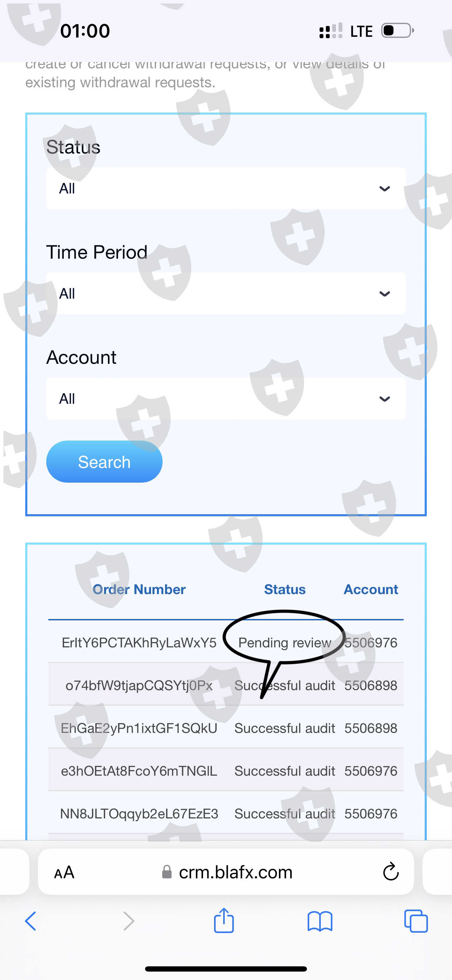Expand the Account dropdown
452x980 pixels.
click(x=226, y=398)
